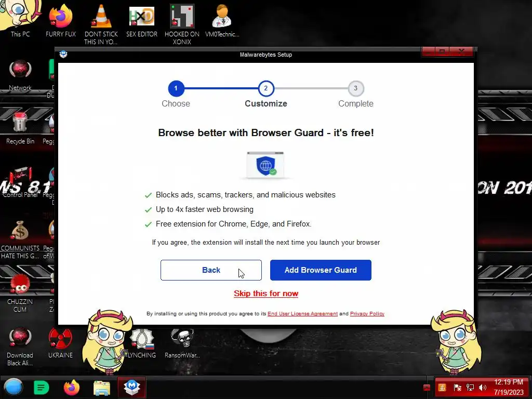Screen dimensions: 532x399
Task: Click the volume speaker tray icon
Action: (x=482, y=388)
